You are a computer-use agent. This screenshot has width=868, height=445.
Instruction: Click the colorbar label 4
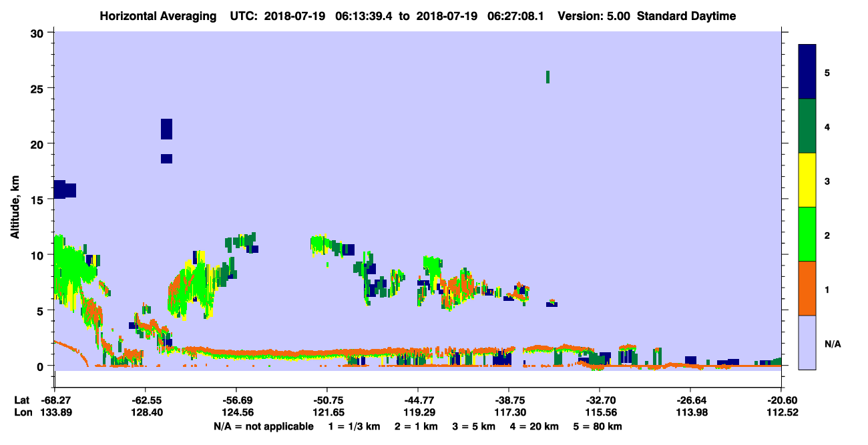point(827,126)
